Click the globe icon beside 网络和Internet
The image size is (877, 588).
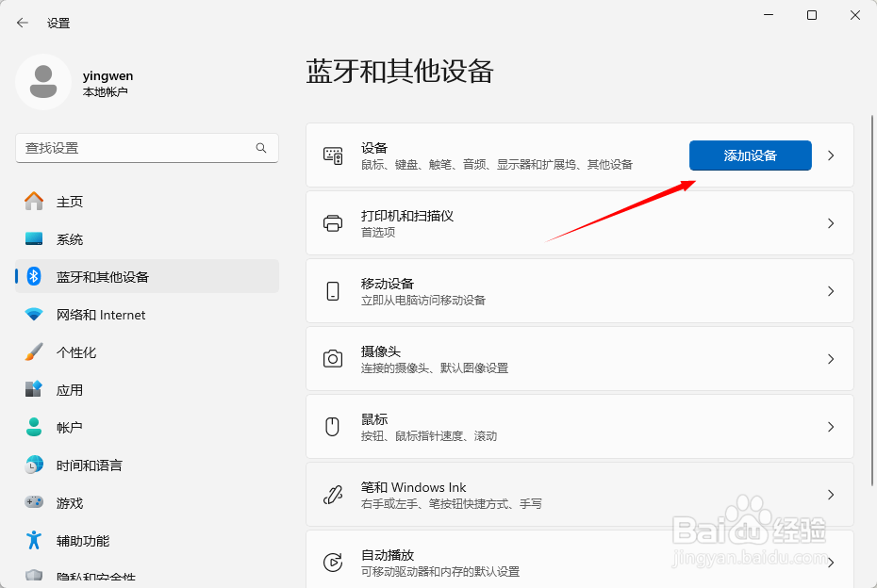pyautogui.click(x=32, y=314)
